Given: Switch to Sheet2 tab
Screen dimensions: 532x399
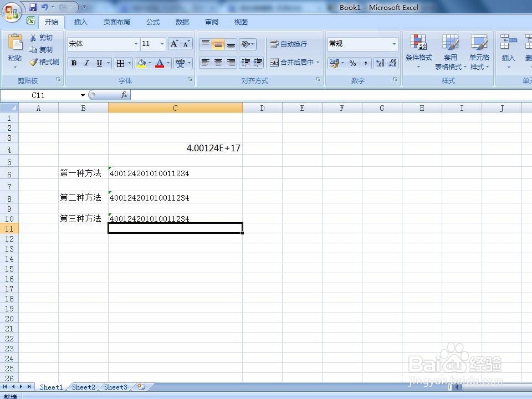Looking at the screenshot, I should (x=84, y=387).
